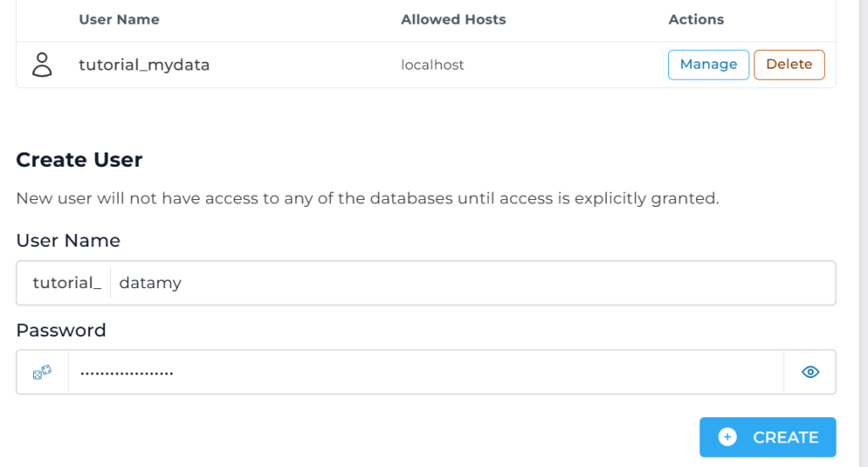868x467 pixels.
Task: Click the Allowed Hosts column header
Action: pos(453,19)
